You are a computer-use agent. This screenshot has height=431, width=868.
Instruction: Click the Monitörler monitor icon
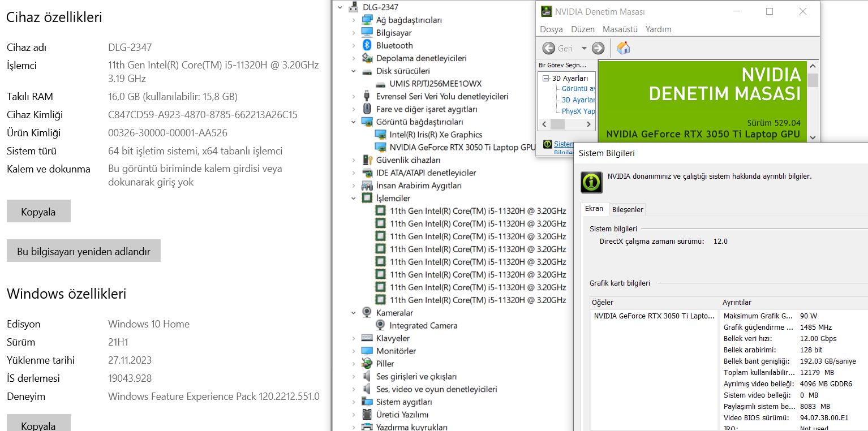(367, 351)
